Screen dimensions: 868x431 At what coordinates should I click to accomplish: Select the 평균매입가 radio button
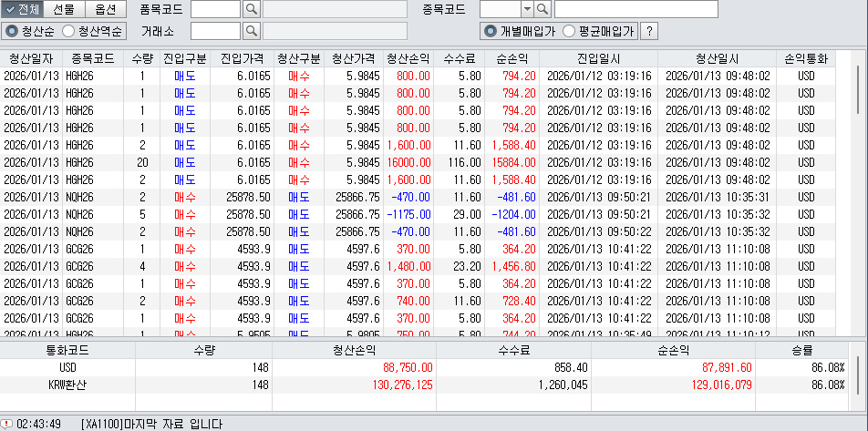coord(599,31)
